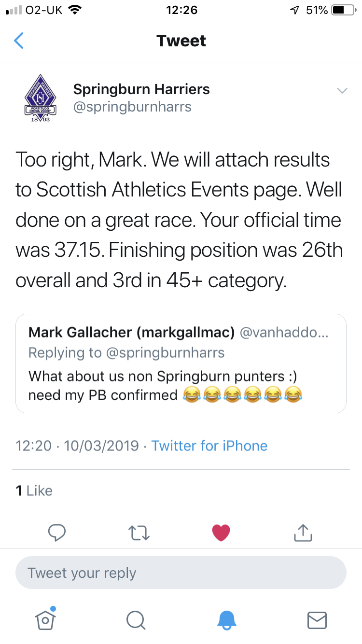Image resolution: width=362 pixels, height=644 pixels.
Task: Open the Search tab magnifier icon
Action: pyautogui.click(x=136, y=620)
